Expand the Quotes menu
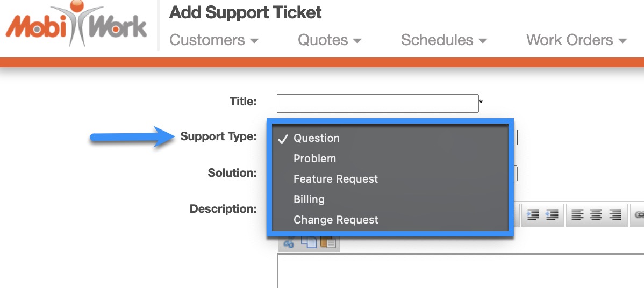Screen dimensions: 644x288 [330, 40]
